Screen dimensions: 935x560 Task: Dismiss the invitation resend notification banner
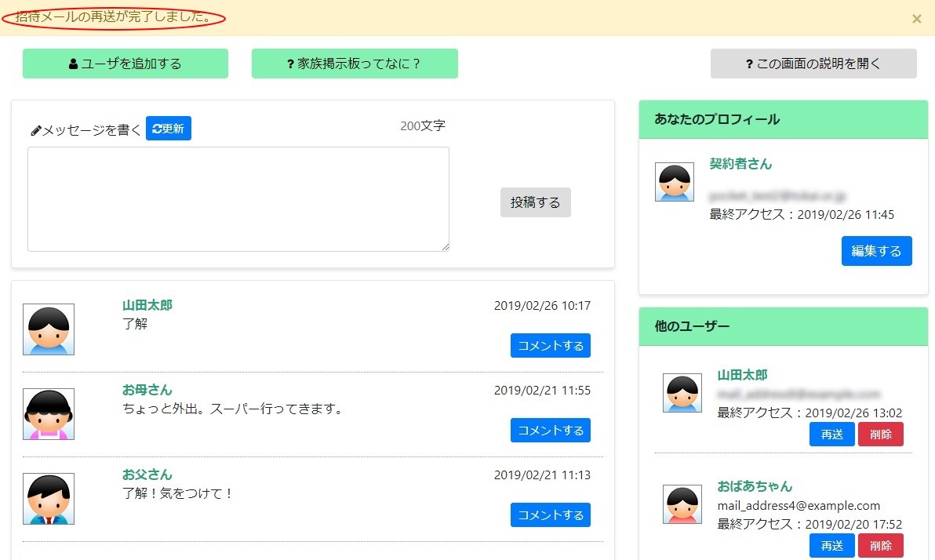pyautogui.click(x=916, y=19)
